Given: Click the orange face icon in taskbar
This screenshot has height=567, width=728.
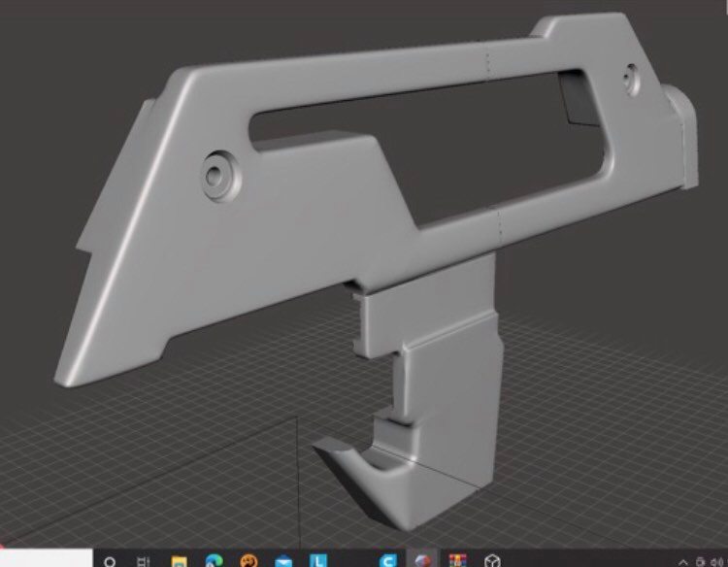Looking at the screenshot, I should click(248, 559).
